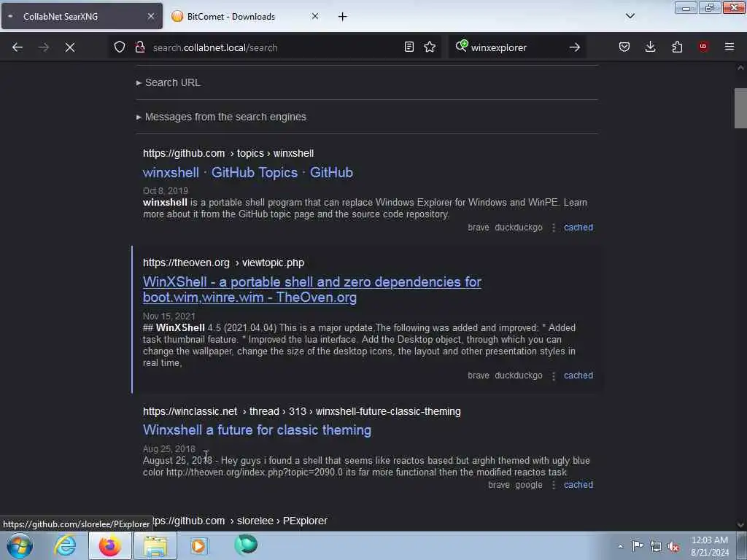Click the winxexplorer search box
The image size is (747, 560).
point(517,47)
